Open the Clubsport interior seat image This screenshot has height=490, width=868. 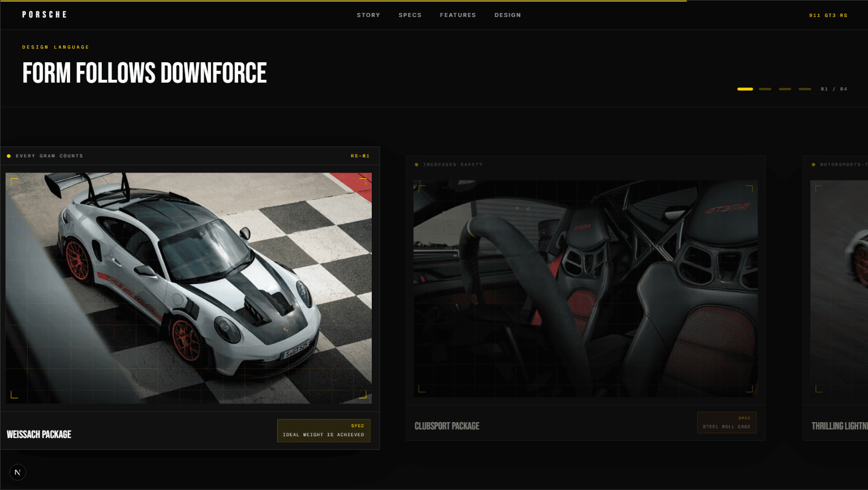(x=586, y=289)
